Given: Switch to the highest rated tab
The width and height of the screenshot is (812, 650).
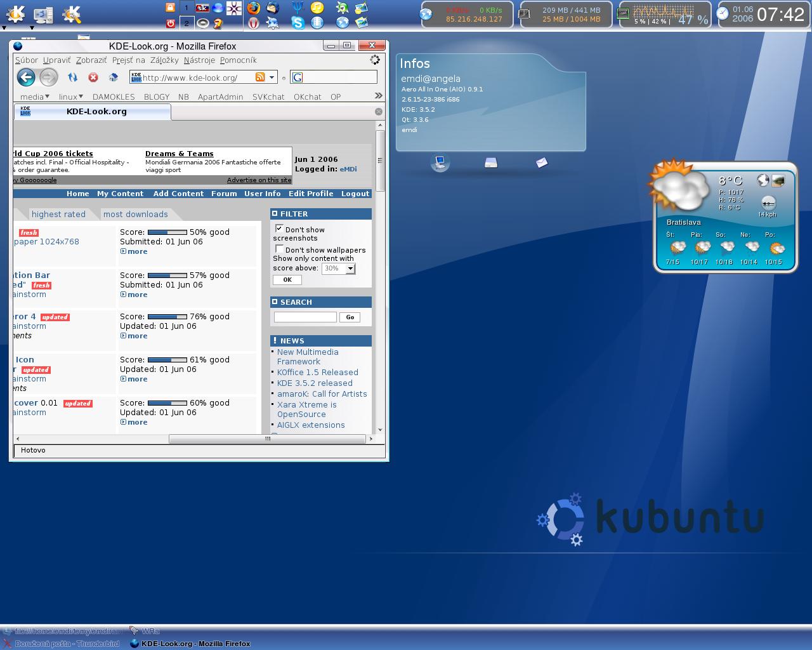Looking at the screenshot, I should [x=58, y=215].
